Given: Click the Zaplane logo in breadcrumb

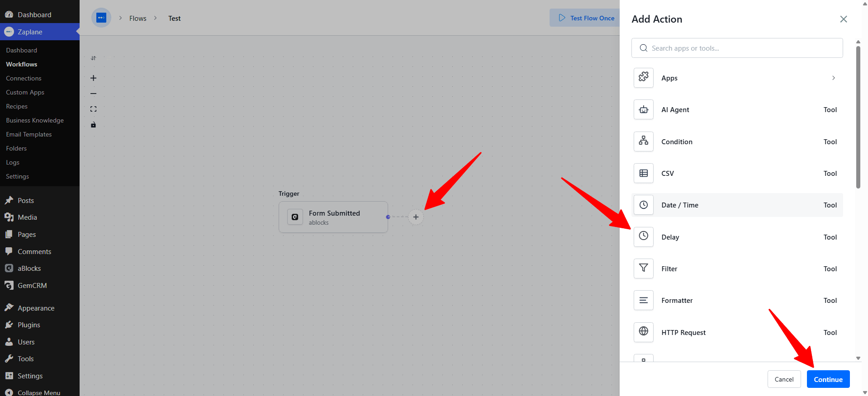Looking at the screenshot, I should point(101,18).
